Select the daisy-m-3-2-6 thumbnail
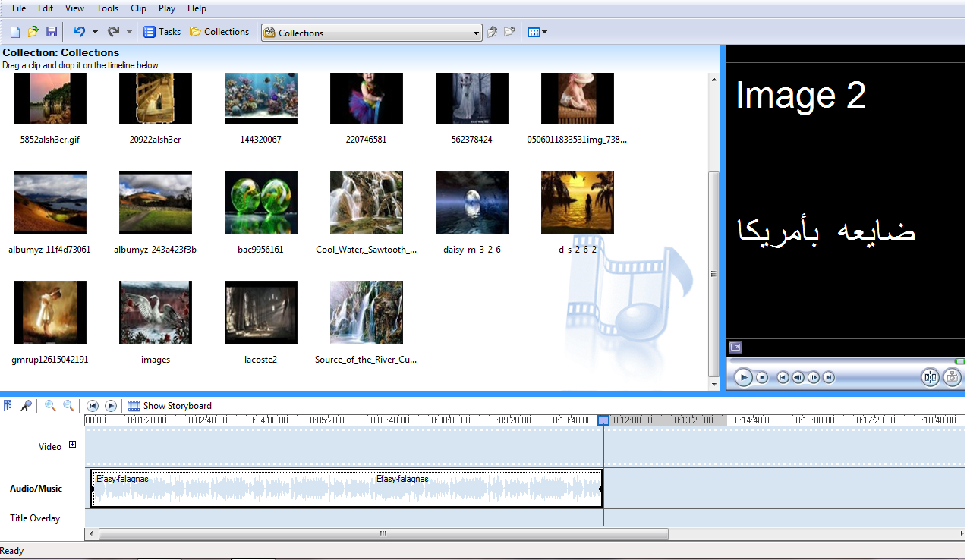The height and width of the screenshot is (560, 967). (x=471, y=203)
